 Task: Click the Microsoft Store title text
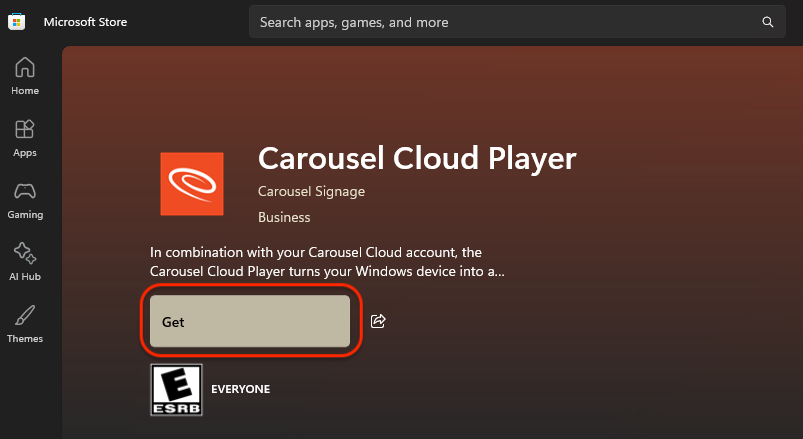[85, 22]
